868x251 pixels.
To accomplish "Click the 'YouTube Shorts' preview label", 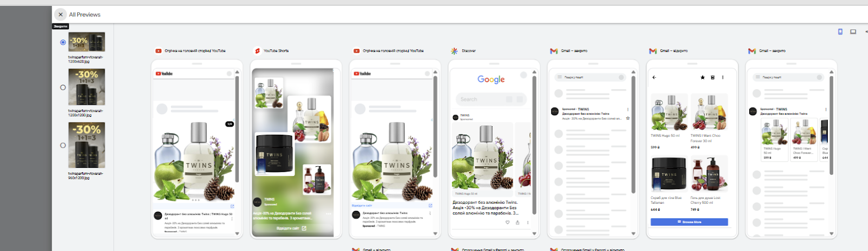I will [x=276, y=51].
